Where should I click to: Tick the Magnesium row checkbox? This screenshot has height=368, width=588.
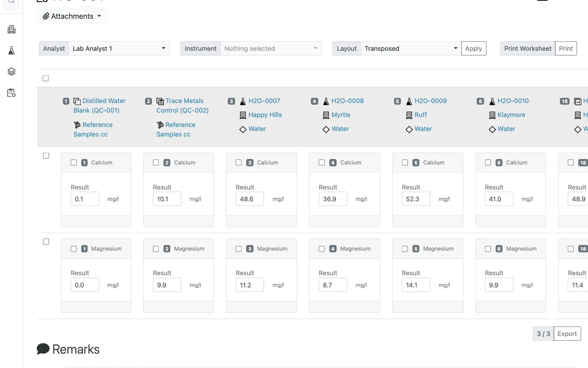click(x=46, y=241)
